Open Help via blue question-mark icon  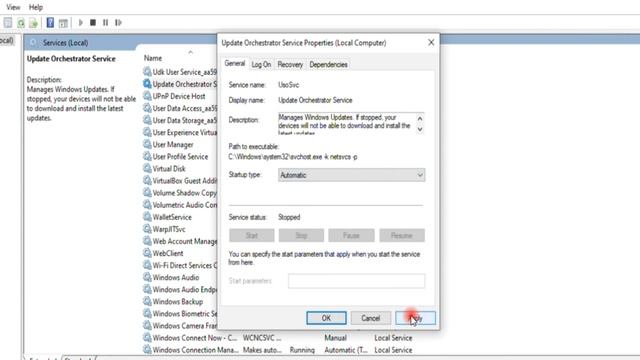(x=50, y=22)
